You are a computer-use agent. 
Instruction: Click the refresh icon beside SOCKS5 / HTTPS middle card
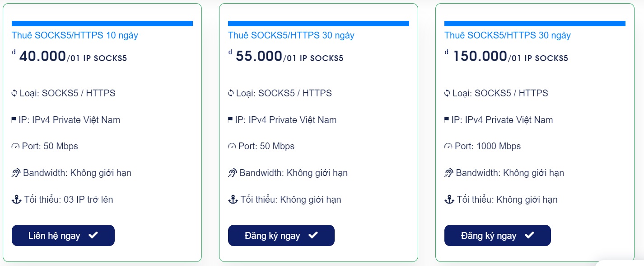[232, 93]
